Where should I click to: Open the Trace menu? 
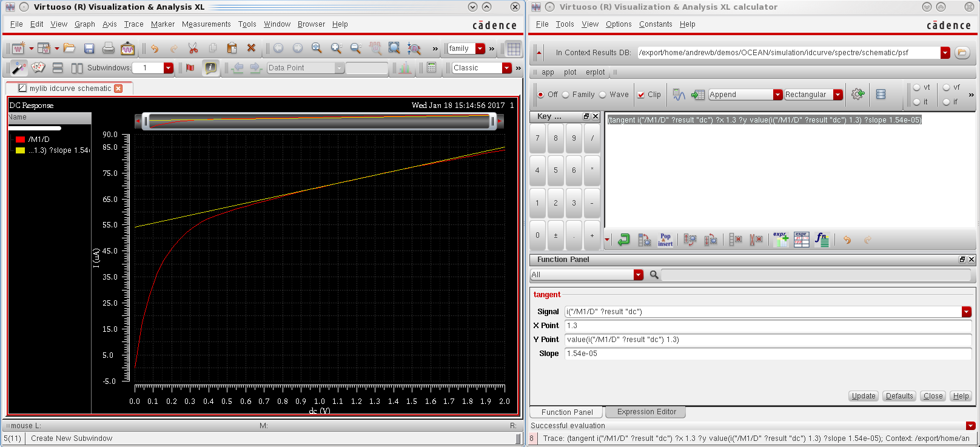coord(133,24)
